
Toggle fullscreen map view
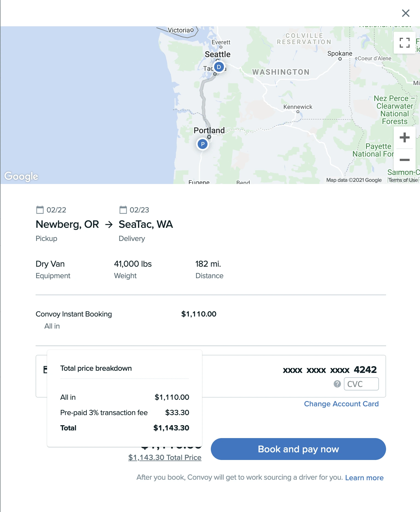404,43
